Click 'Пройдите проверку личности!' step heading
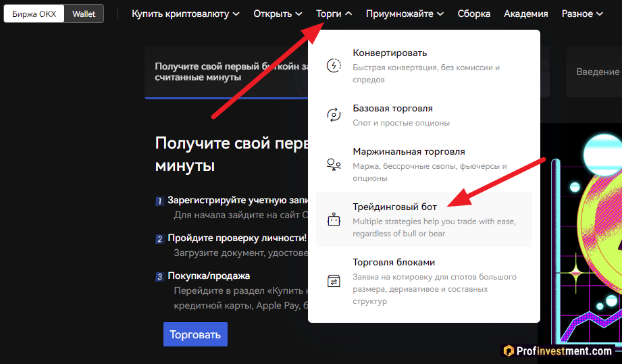622x364 pixels. tap(237, 238)
